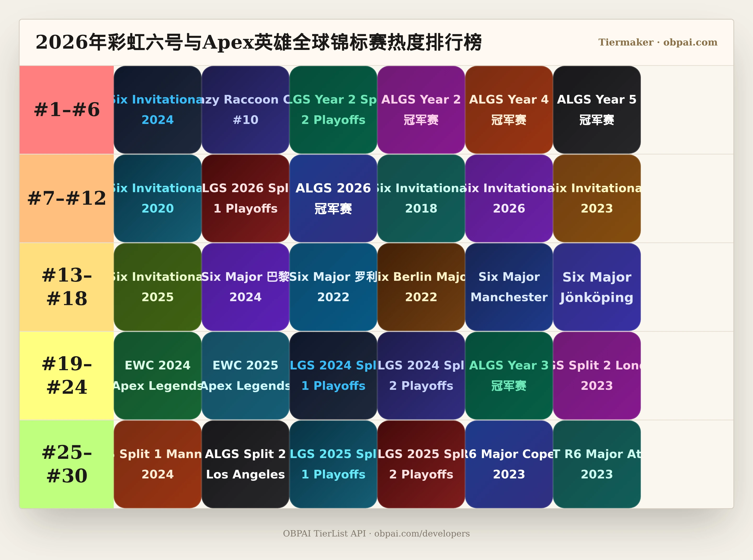Screen dimensions: 753x560
Task: Click the ALGS 2024 Split 1 Playoffs tile
Action: click(333, 376)
